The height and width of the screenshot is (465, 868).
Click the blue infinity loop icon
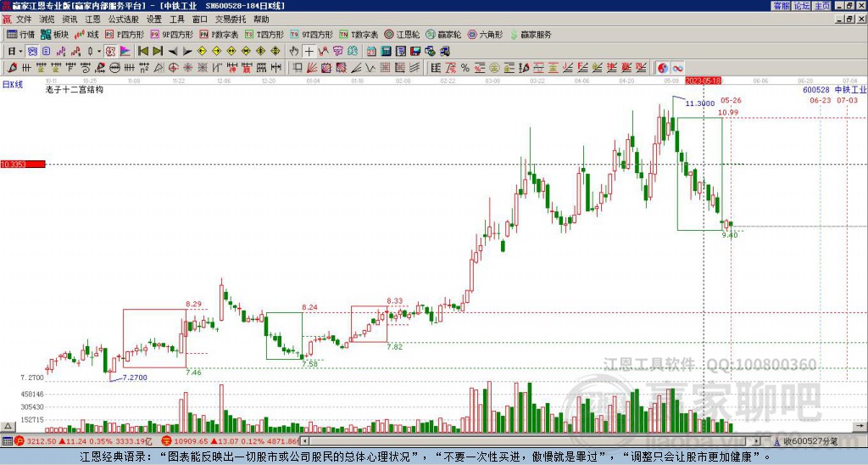[x=677, y=68]
